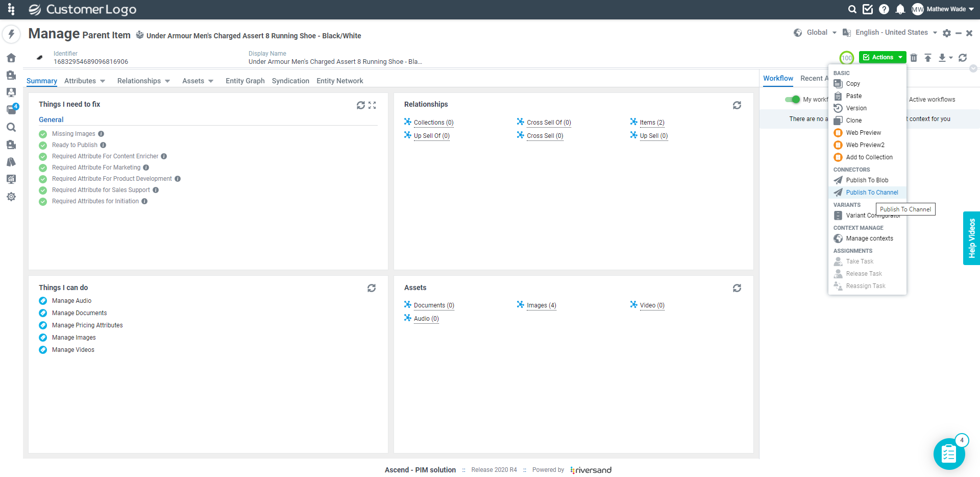Show info for Required Attribute For Marketing
Screen dimensions: 980x477
pos(146,168)
